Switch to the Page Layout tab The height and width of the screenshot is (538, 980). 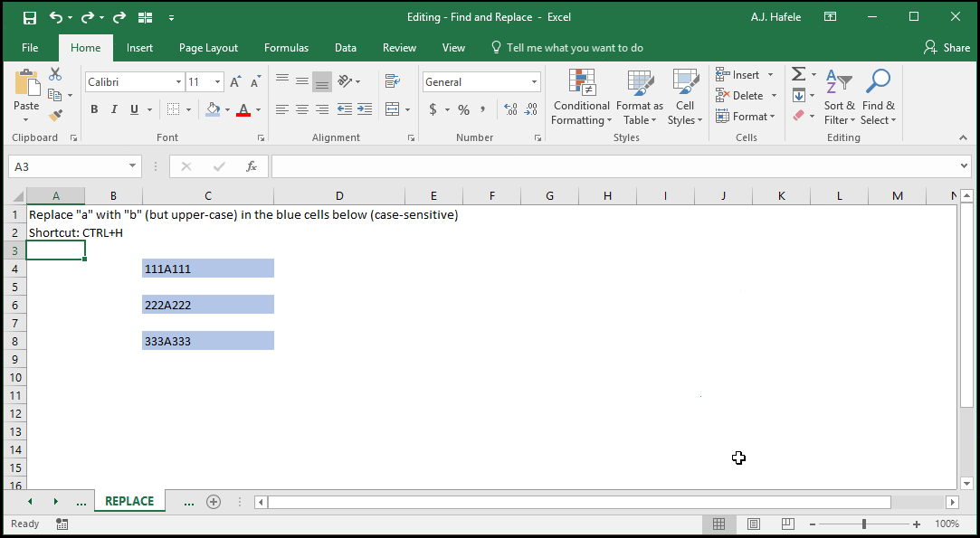click(208, 48)
